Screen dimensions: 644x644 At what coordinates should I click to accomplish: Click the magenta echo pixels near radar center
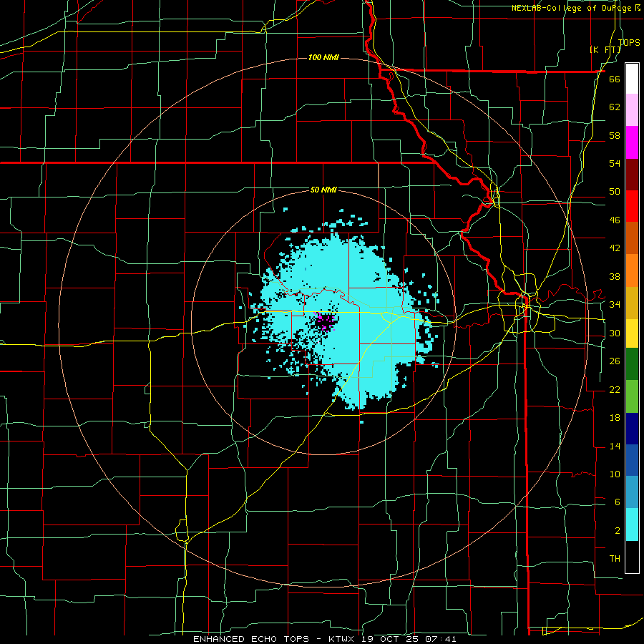324,321
